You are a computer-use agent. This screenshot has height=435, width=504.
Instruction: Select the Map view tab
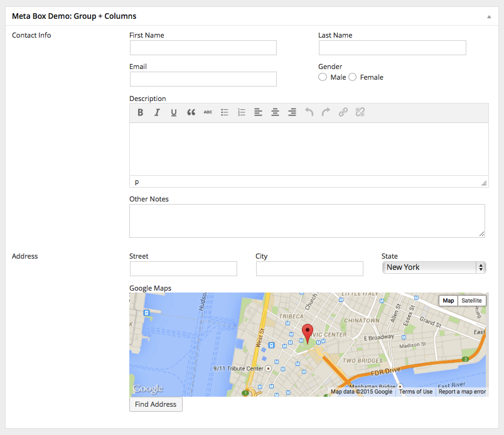point(448,301)
